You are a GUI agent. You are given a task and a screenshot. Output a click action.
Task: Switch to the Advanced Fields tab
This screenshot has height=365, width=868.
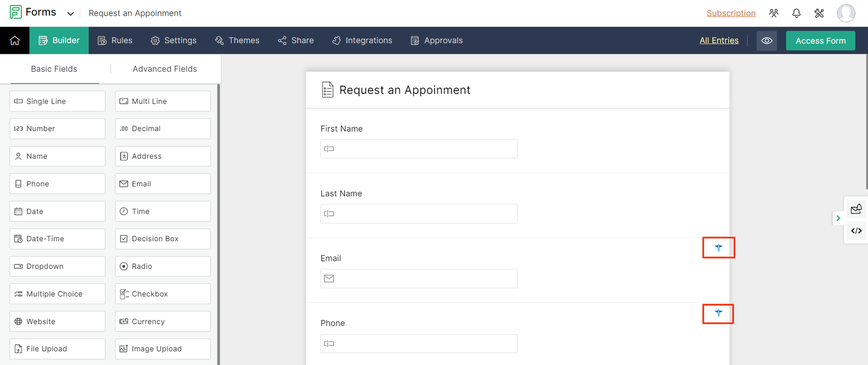point(164,68)
